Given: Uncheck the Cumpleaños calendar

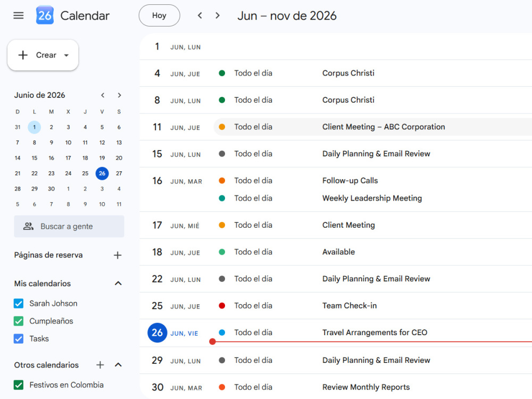Looking at the screenshot, I should coord(19,321).
